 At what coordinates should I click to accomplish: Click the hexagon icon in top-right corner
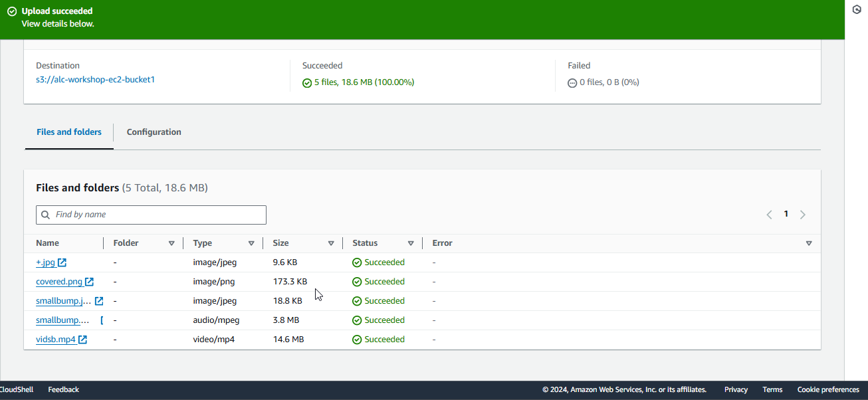[x=857, y=9]
